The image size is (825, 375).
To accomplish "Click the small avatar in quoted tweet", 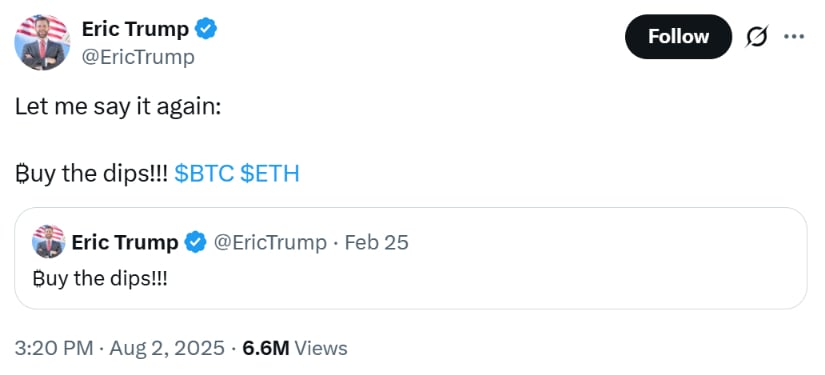I will pyautogui.click(x=48, y=241).
